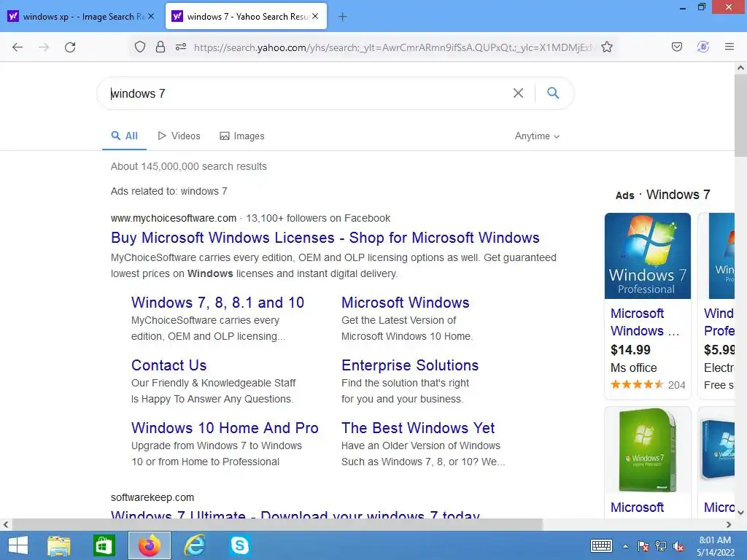This screenshot has height=560, width=747.
Task: Open Windows 10 Home And Pro link
Action: click(225, 427)
